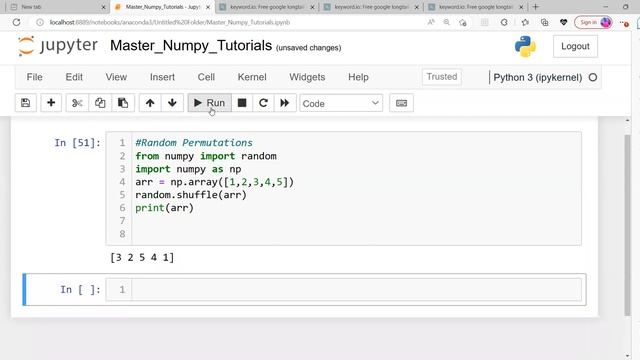View site information icon in address bar
640x360 pixels.
point(40,22)
